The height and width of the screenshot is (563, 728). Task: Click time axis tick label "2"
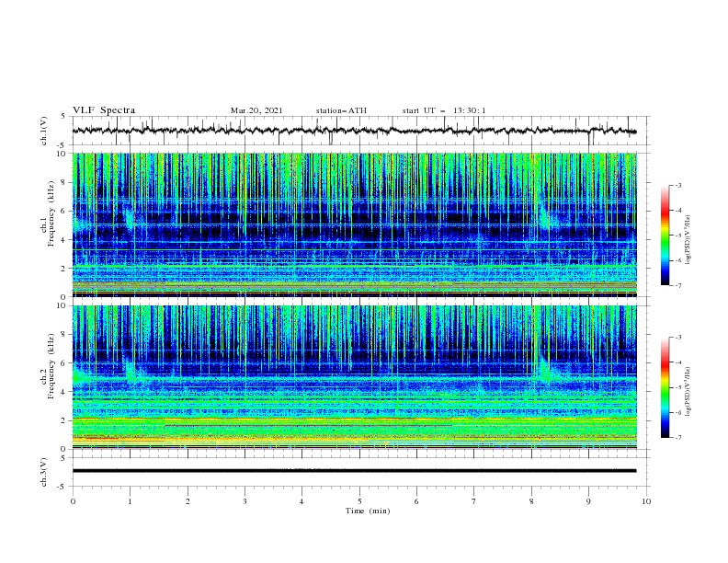point(188,501)
